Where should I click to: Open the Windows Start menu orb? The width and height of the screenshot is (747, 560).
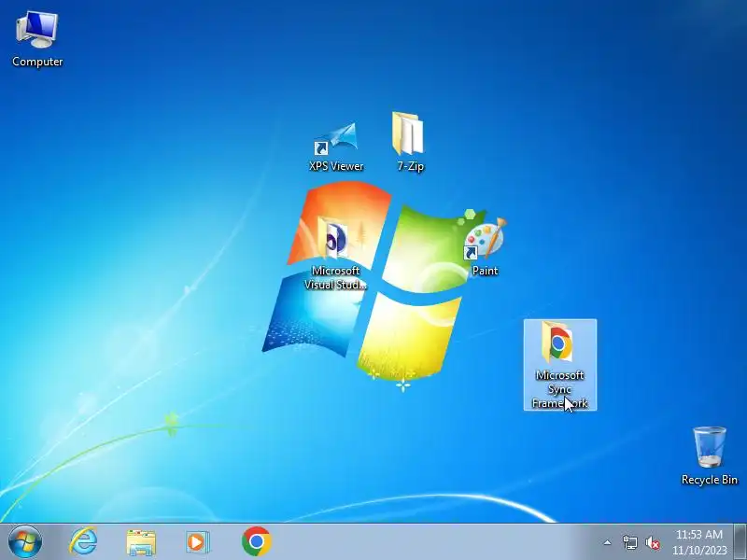[x=25, y=542]
